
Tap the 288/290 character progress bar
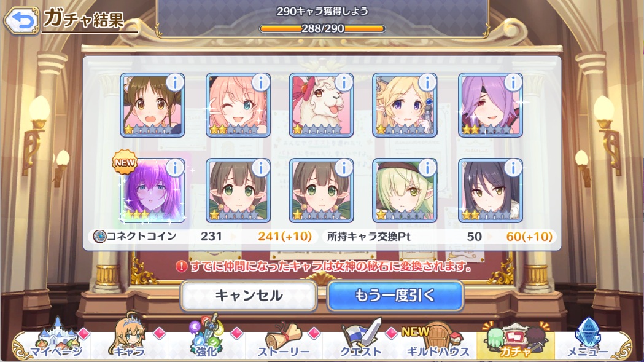tap(322, 28)
